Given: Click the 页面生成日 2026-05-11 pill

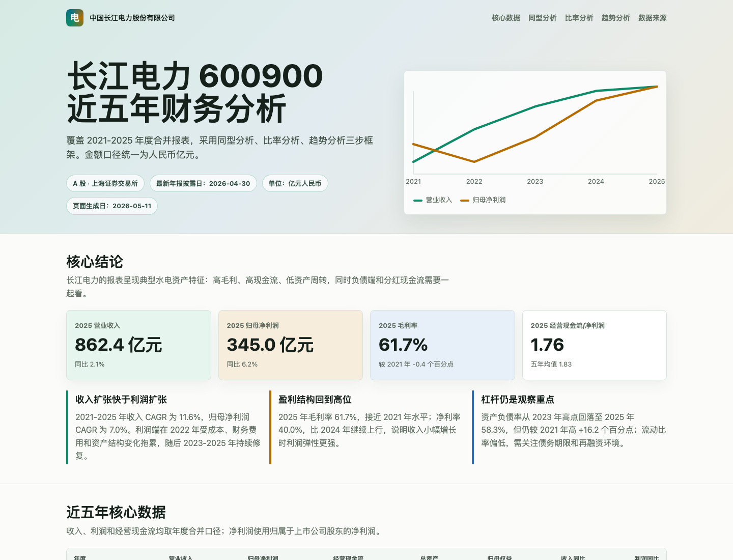Looking at the screenshot, I should pos(112,206).
